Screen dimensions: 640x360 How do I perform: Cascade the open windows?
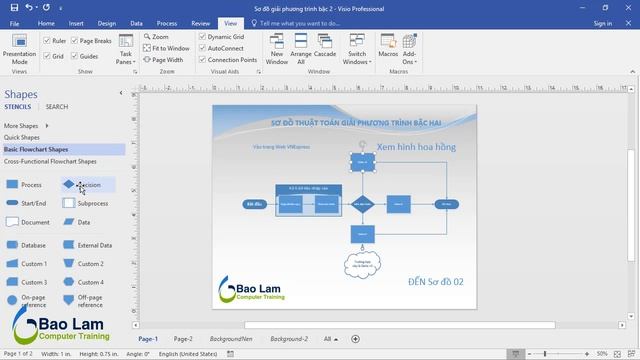click(325, 46)
